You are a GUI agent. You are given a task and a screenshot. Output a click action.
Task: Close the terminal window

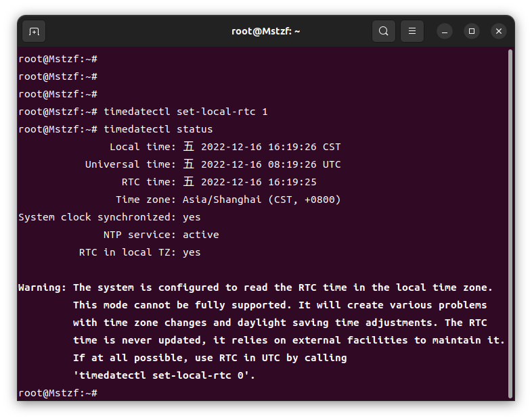point(499,31)
